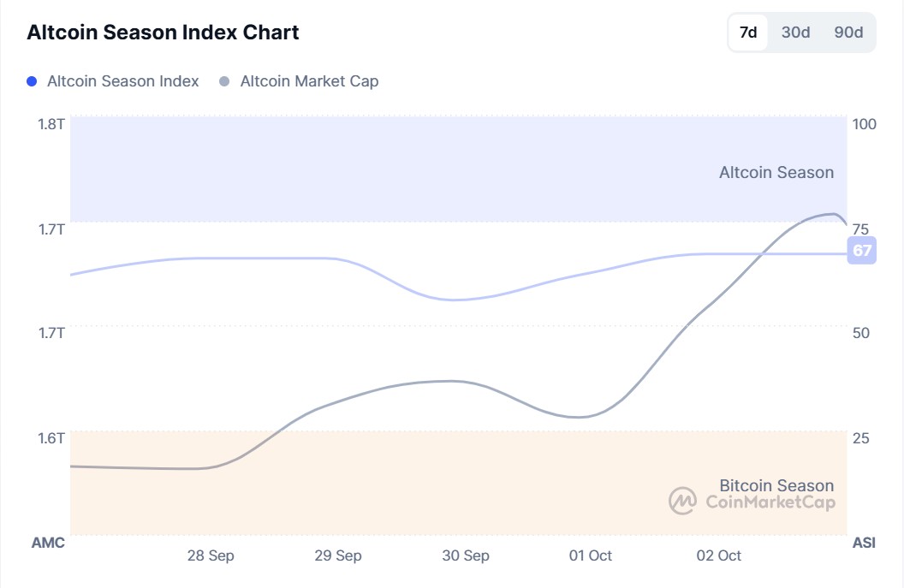904x588 pixels.
Task: Select the 7d time range tab
Action: pos(748,33)
